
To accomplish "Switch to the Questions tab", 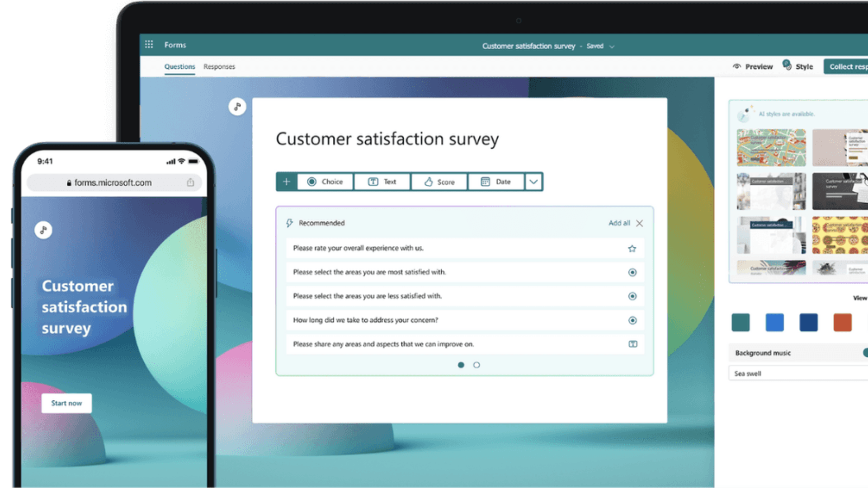I will (x=179, y=66).
